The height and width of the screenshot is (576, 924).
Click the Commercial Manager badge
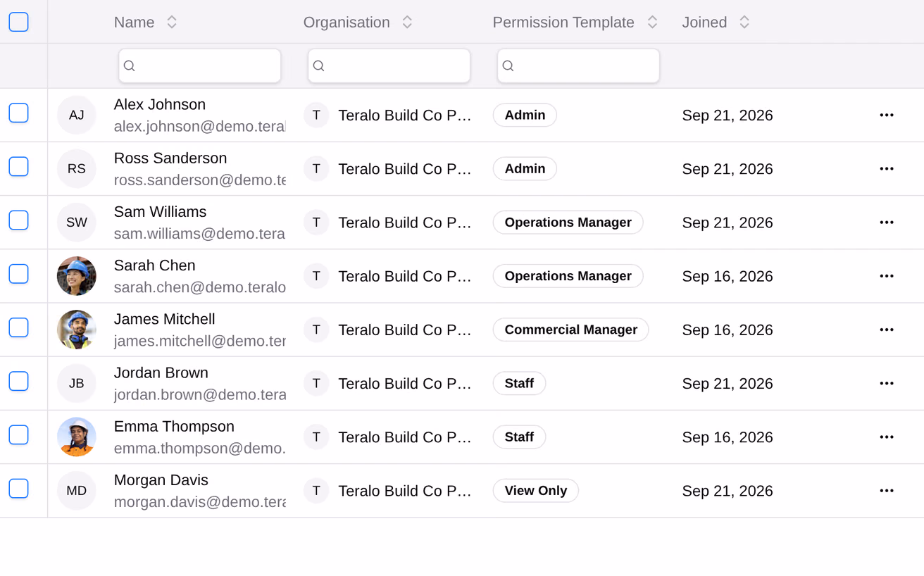571,330
